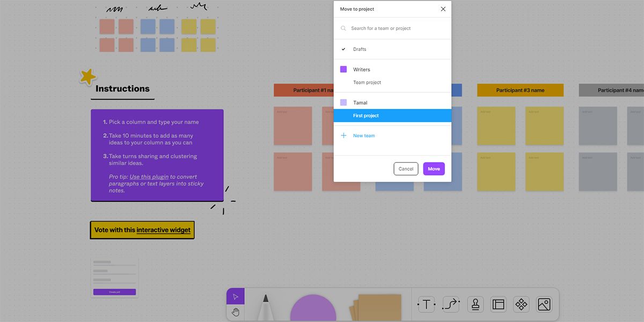
Task: Select the Drafts location
Action: coord(392,49)
